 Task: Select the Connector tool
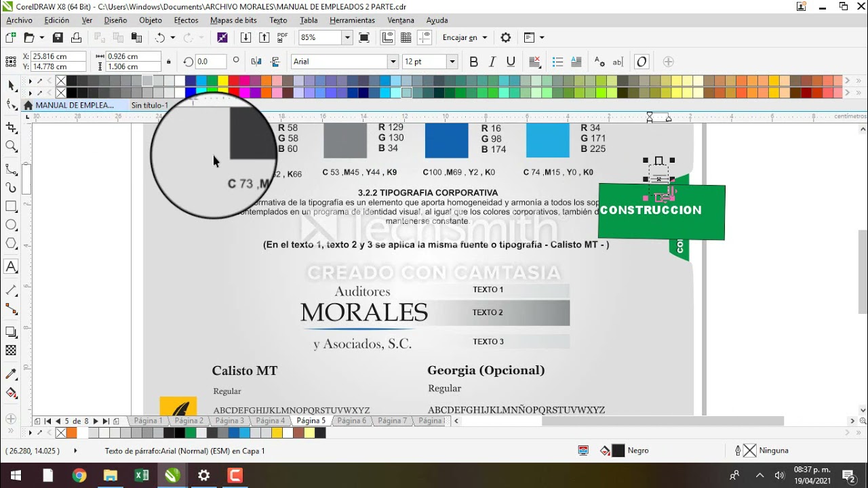(x=11, y=308)
